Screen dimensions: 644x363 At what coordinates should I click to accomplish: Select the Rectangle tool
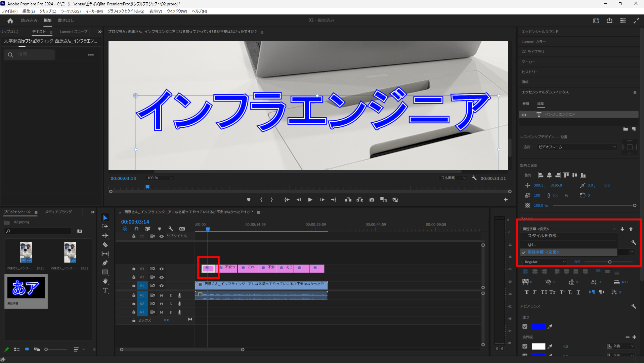click(105, 272)
